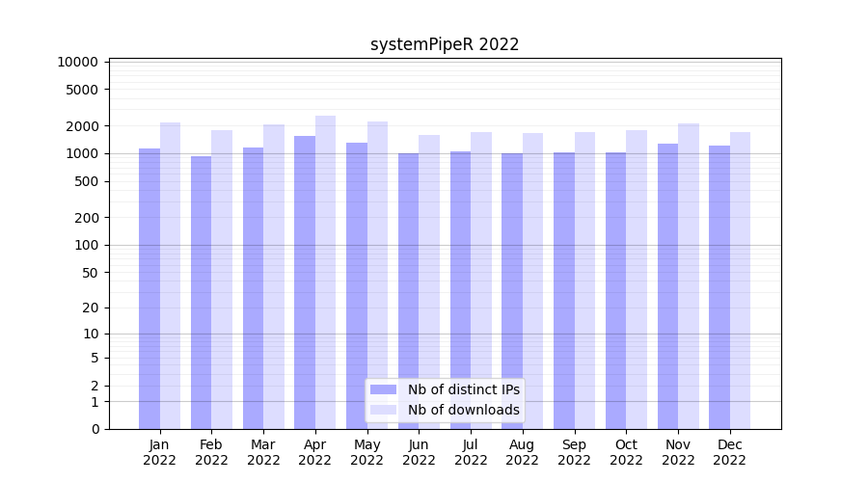868x482 pixels.
Task: Select the February 2022 downloads bar
Action: tap(222, 280)
